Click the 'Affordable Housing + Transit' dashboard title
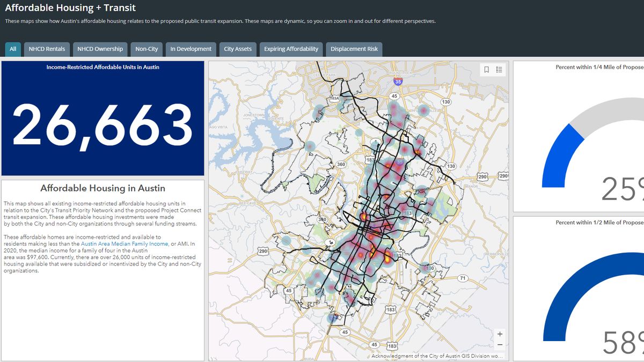644x362 pixels. [x=70, y=8]
